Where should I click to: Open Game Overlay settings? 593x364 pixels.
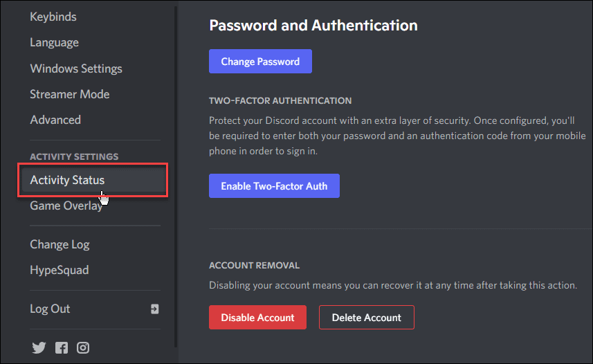tap(66, 206)
